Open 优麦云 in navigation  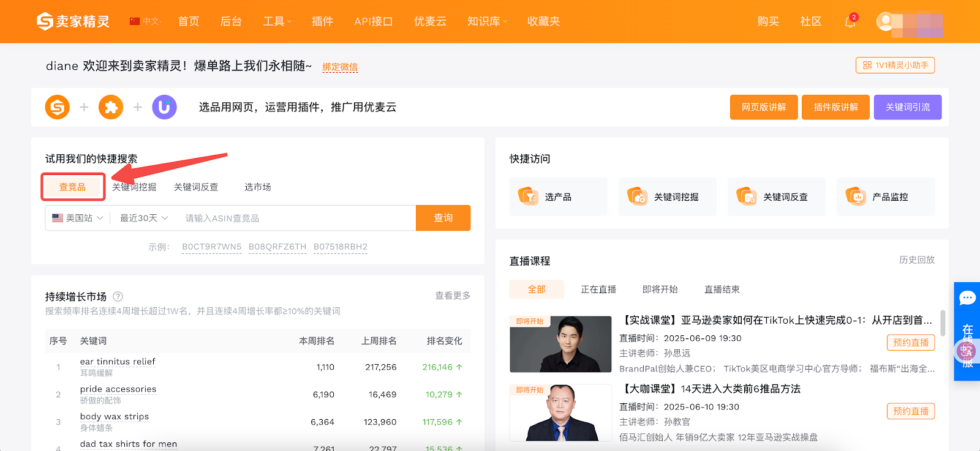430,21
